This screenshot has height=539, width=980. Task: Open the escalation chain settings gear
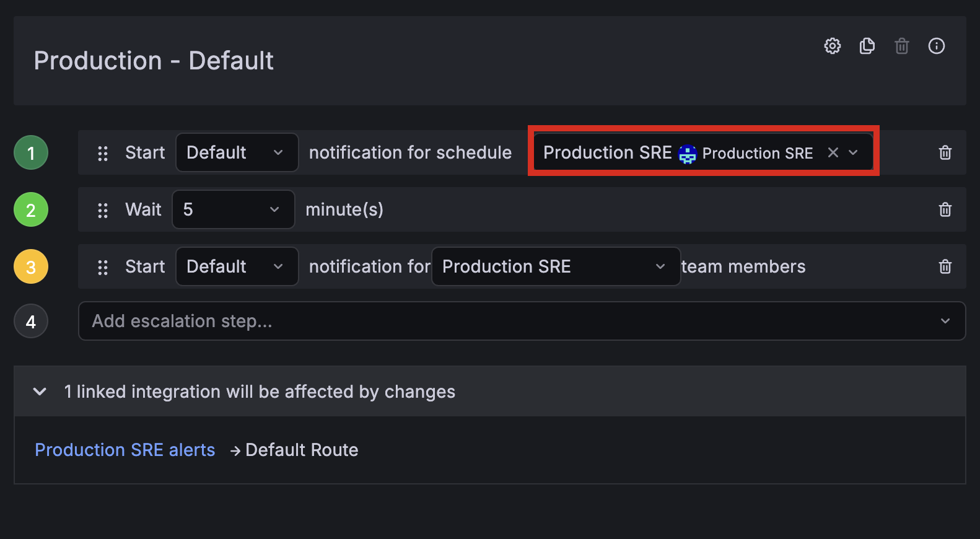pyautogui.click(x=833, y=46)
